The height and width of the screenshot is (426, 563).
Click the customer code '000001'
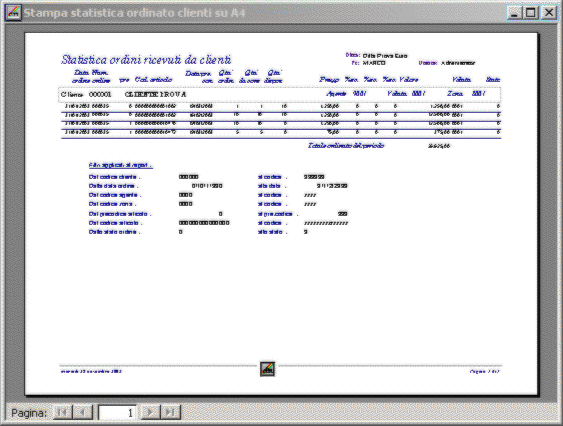pos(100,94)
